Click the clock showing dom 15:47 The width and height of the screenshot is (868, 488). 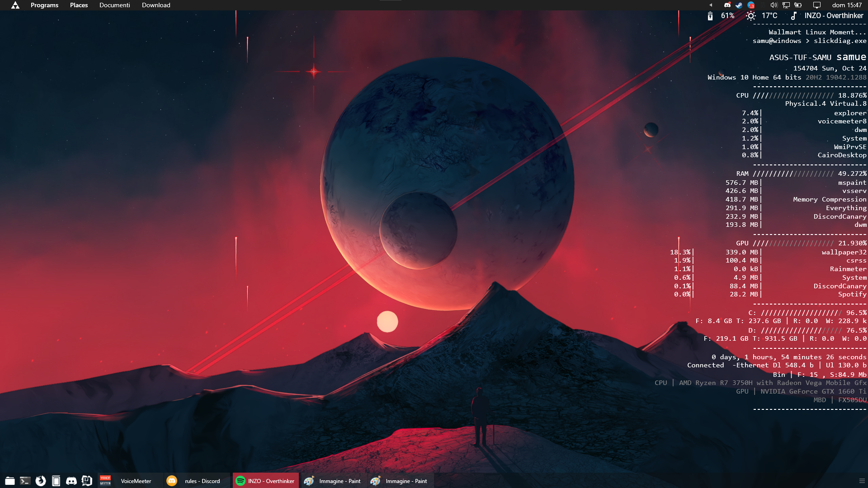point(847,5)
